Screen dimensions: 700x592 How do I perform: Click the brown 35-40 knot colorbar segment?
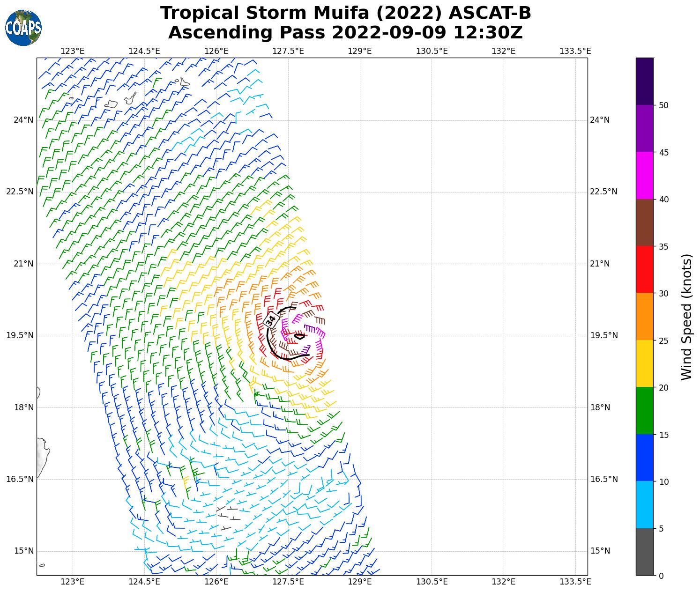tap(644, 222)
